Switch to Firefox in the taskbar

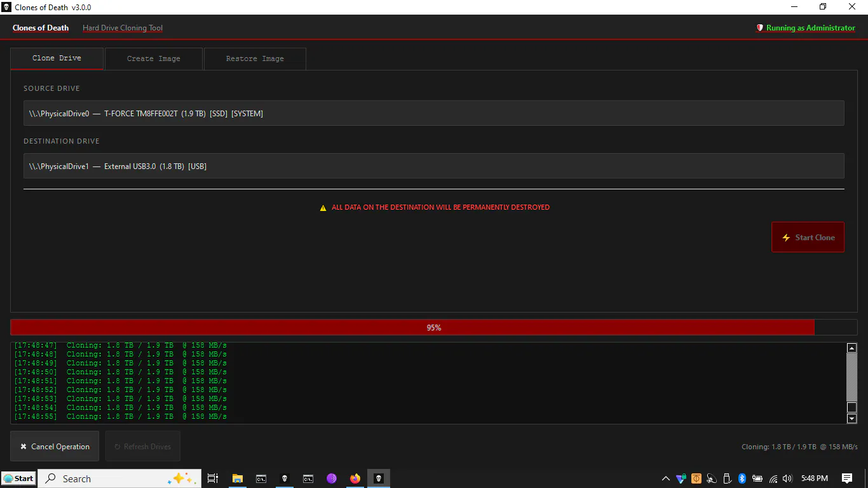[355, 478]
